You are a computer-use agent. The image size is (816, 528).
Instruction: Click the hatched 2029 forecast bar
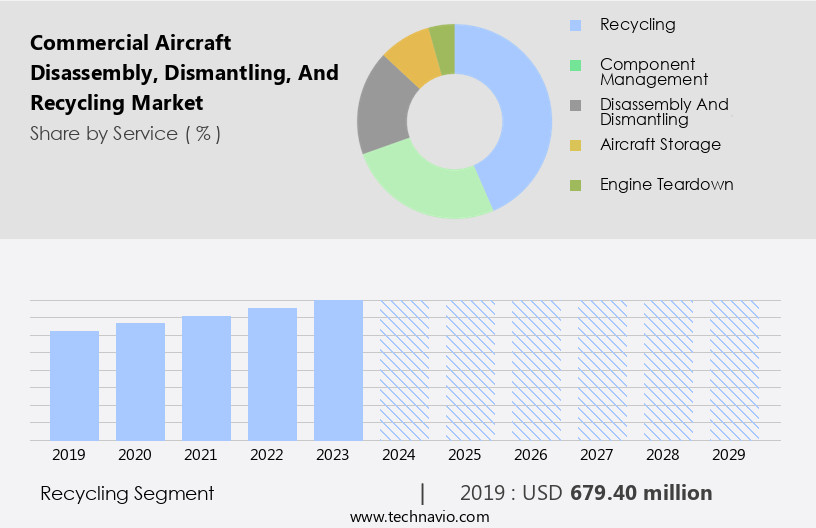[735, 370]
